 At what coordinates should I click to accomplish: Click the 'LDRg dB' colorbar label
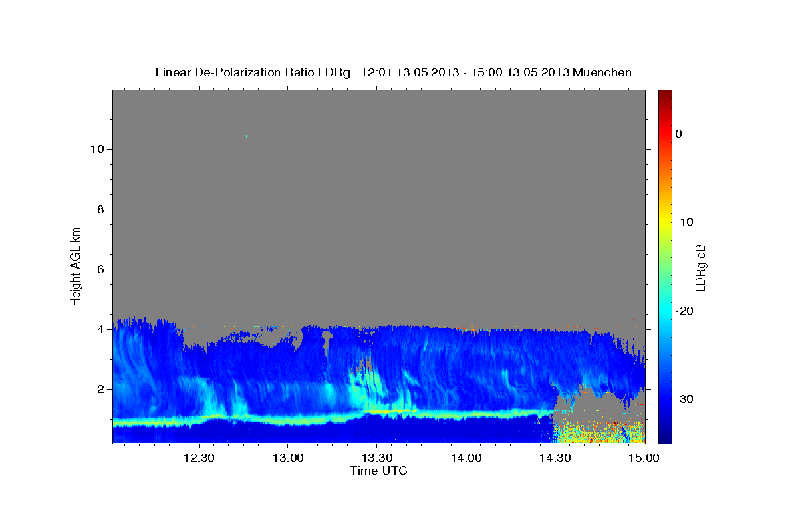coord(700,267)
